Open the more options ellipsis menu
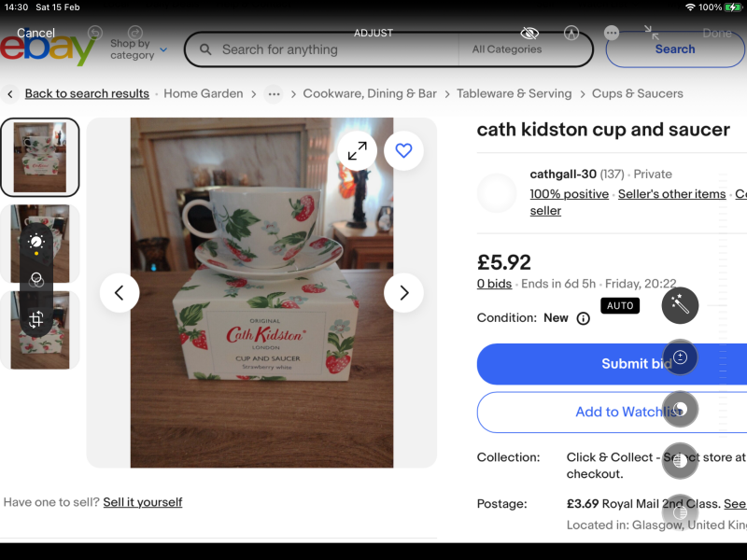Viewport: 747px width, 560px height. pos(611,32)
